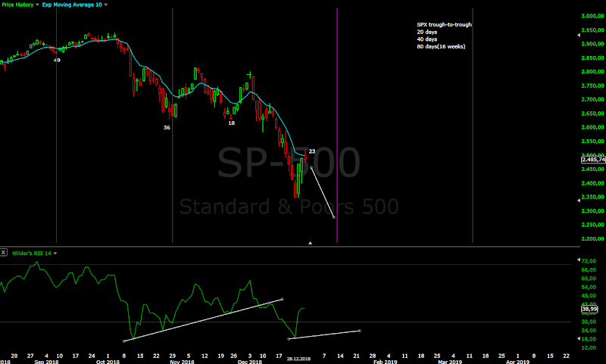Select the current price label 2.485,74
Viewport: 606px width, 364px height.
(x=593, y=160)
